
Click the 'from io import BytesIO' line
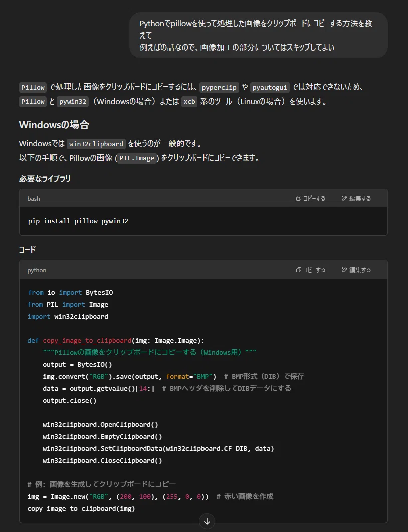(70, 293)
